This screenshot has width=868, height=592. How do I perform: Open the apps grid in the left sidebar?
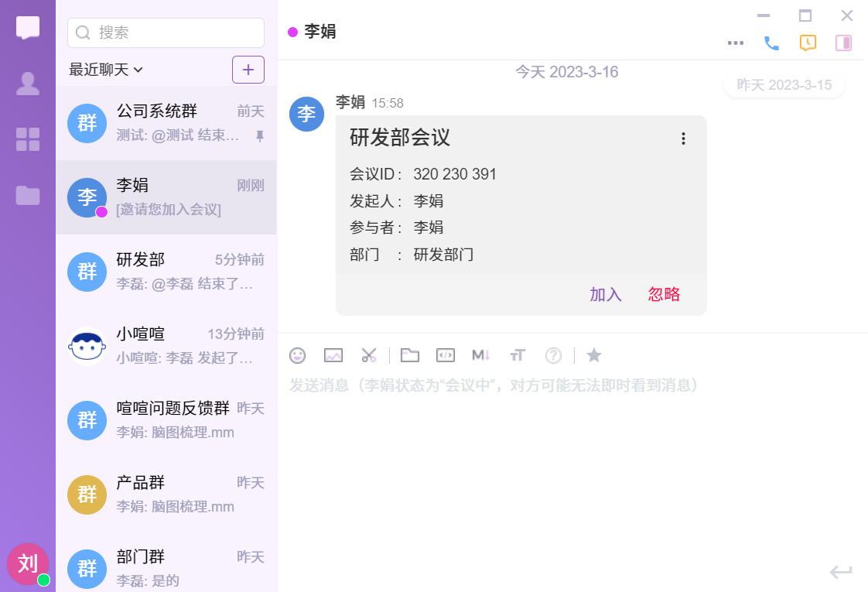28,139
